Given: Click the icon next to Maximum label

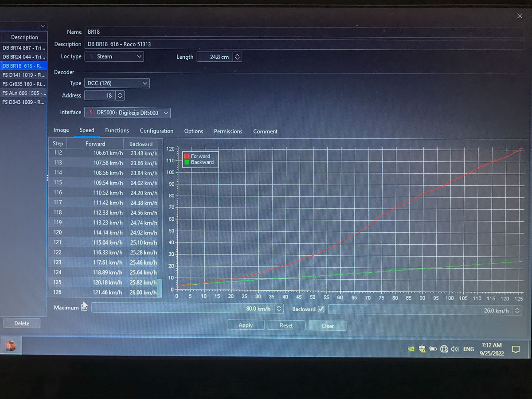Looking at the screenshot, I should (84, 307).
